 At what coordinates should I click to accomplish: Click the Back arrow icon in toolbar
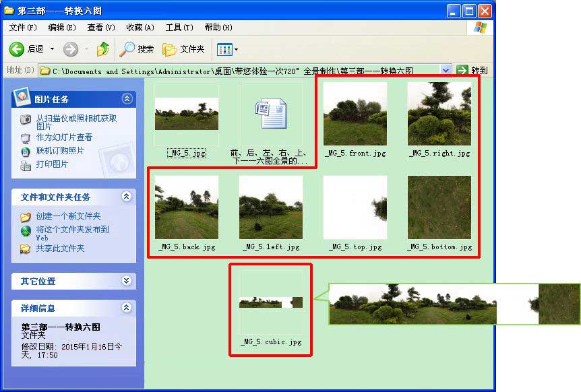pos(17,49)
